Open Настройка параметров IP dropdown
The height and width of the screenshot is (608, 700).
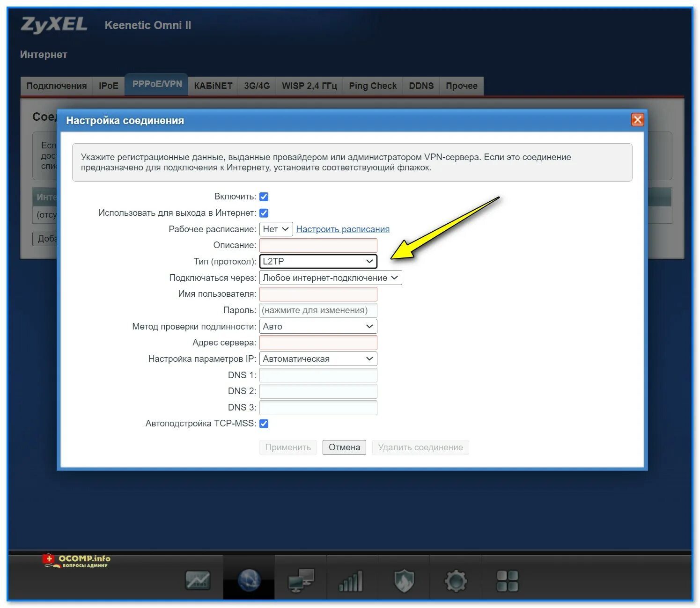(x=318, y=359)
